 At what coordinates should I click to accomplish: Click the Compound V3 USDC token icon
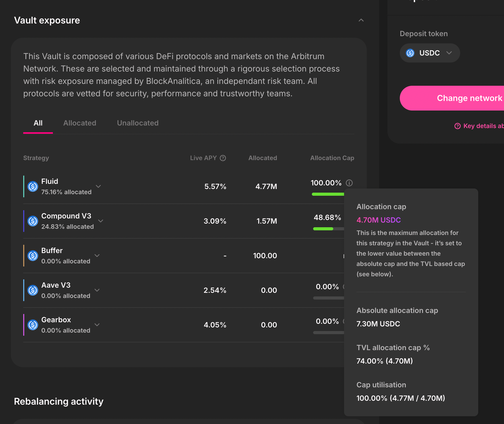click(x=33, y=221)
